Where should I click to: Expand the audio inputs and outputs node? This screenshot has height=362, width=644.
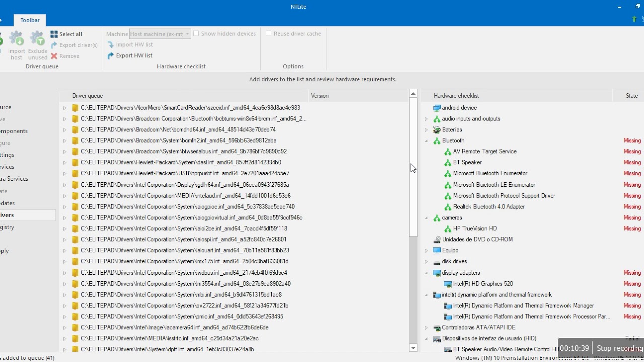tap(426, 119)
